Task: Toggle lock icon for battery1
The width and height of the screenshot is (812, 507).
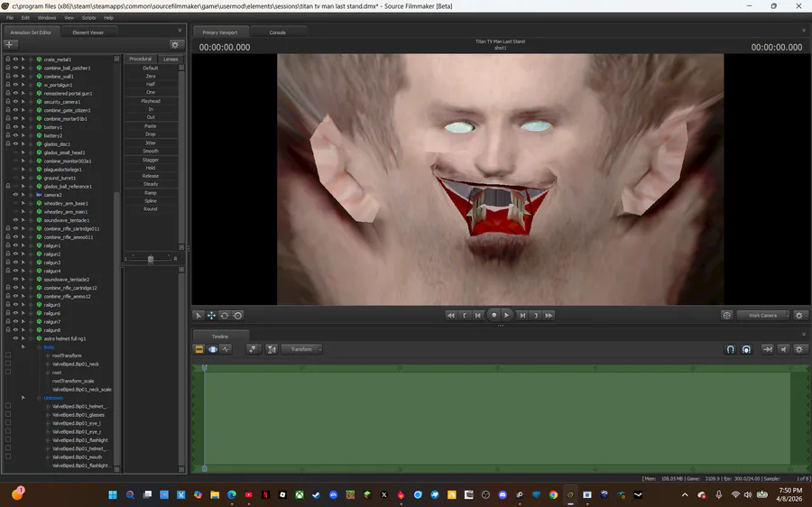Action: point(8,127)
